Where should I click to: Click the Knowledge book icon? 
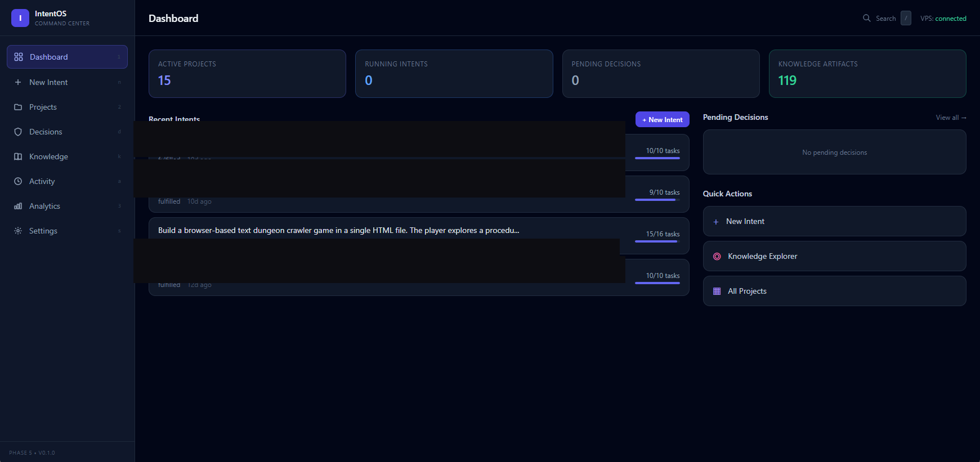(x=18, y=156)
